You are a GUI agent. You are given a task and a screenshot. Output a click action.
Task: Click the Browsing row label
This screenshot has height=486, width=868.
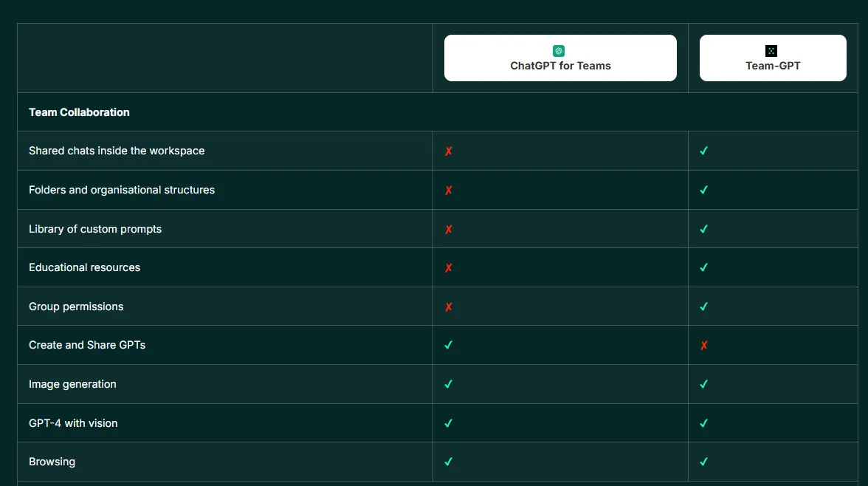pos(52,462)
